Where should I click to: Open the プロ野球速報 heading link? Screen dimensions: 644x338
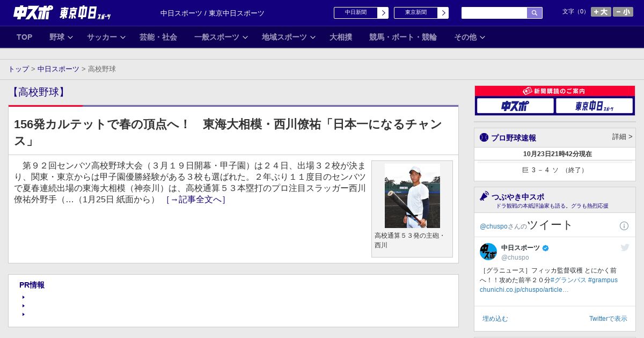(x=514, y=138)
